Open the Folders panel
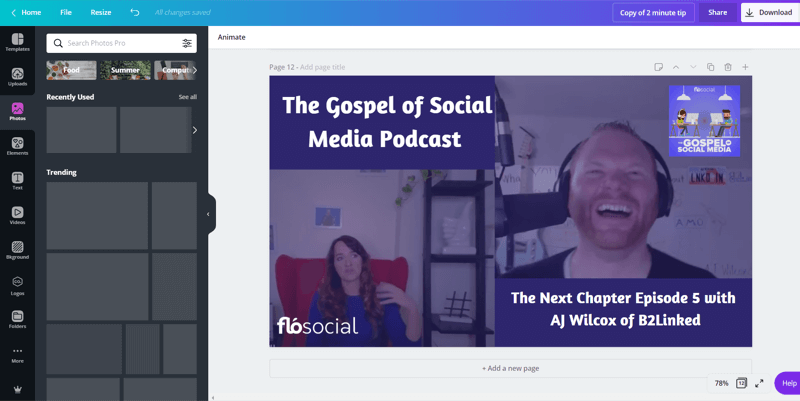800x401 pixels. tap(17, 320)
